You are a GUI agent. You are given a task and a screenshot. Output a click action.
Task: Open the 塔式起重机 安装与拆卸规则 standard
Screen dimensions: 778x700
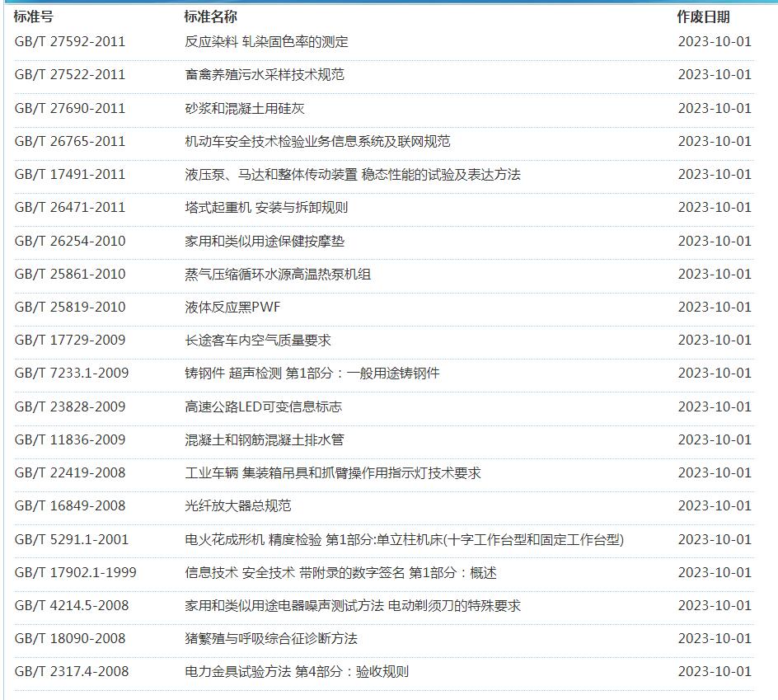point(266,207)
